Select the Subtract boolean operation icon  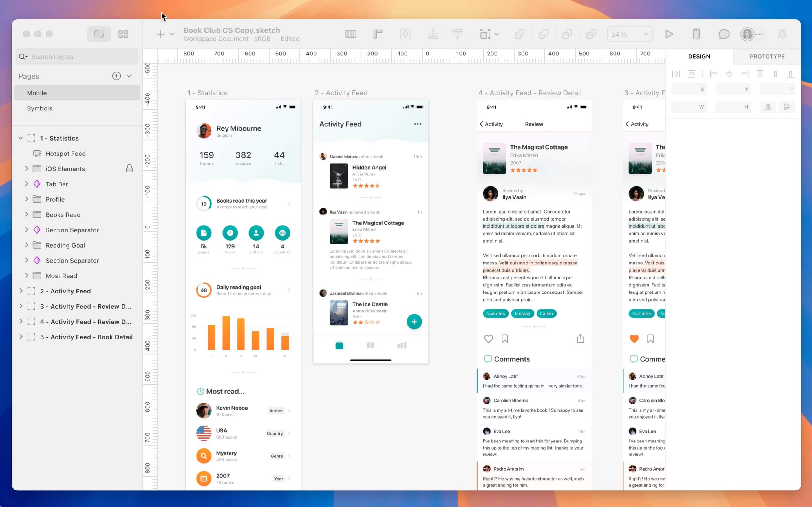point(543,34)
